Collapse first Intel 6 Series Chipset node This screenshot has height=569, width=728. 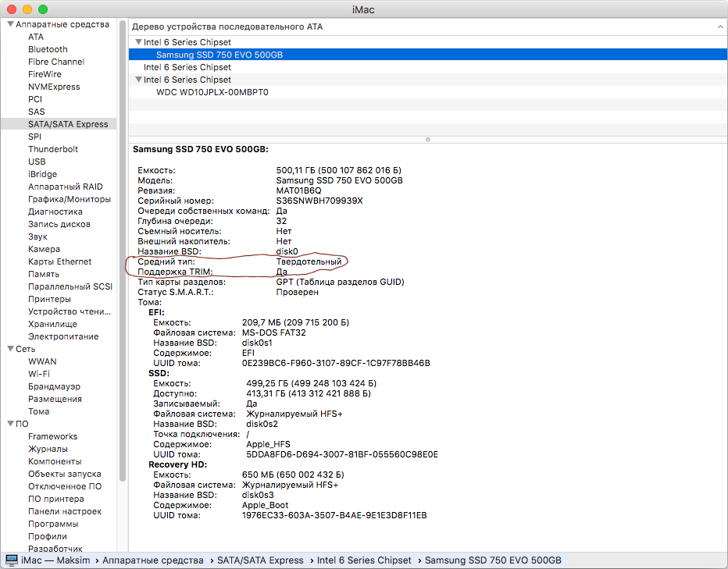[138, 42]
